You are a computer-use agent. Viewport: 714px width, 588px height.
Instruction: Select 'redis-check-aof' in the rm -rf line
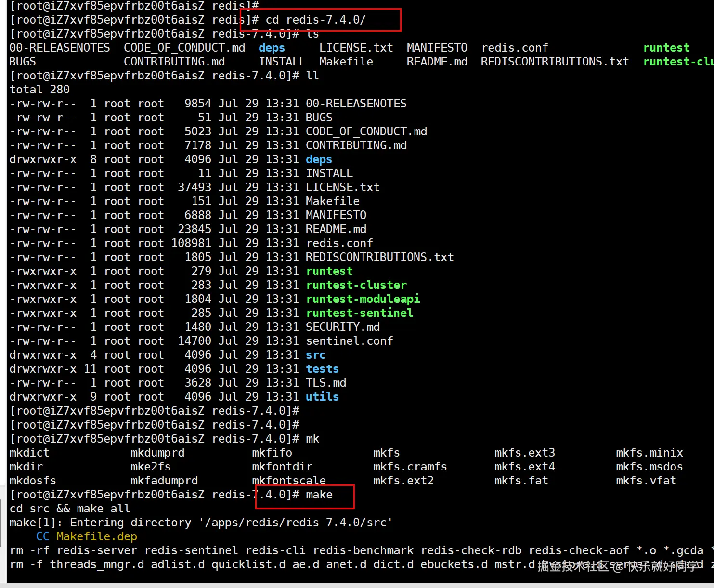click(579, 550)
